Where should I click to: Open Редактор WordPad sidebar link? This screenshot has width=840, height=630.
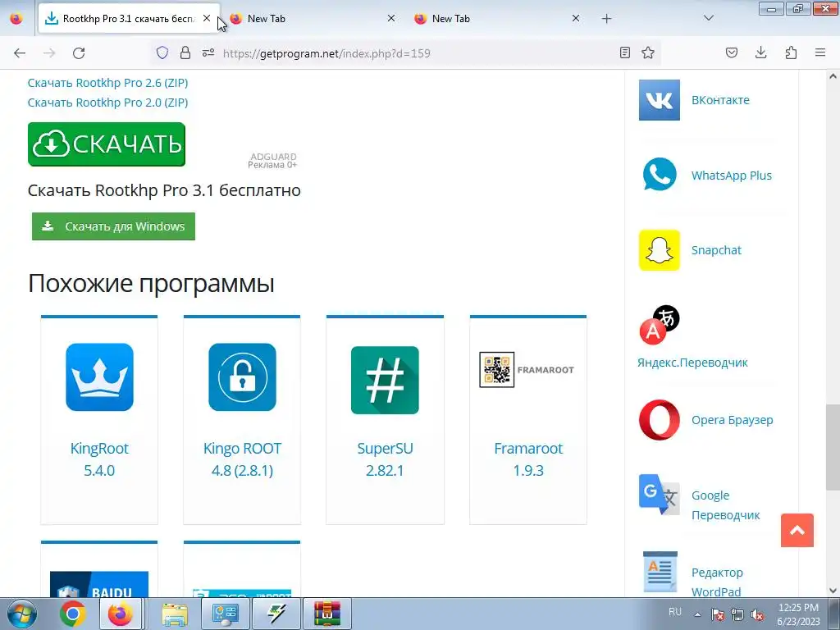(x=717, y=582)
